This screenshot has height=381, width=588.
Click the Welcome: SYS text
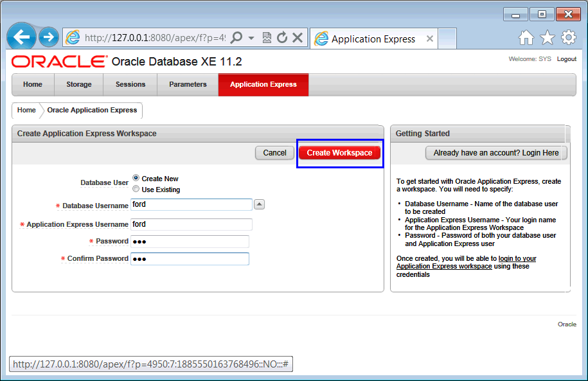pyautogui.click(x=530, y=59)
